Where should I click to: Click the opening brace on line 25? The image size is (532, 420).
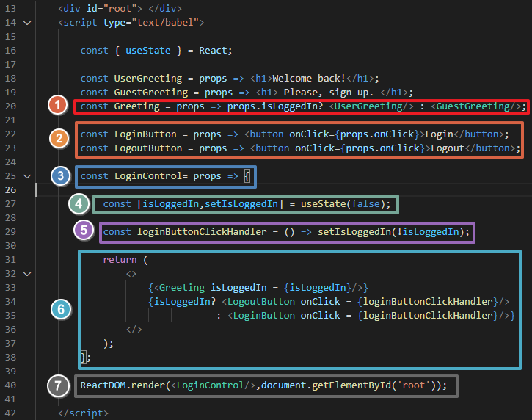pos(247,176)
